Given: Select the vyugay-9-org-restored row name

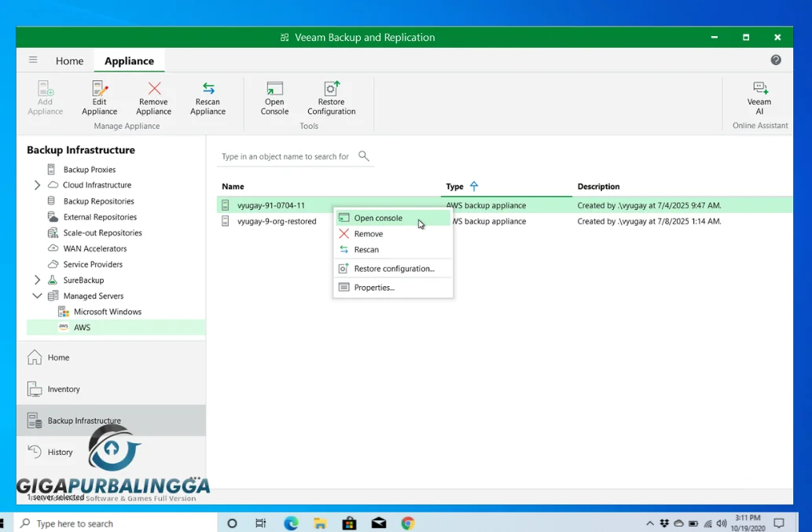Looking at the screenshot, I should click(277, 222).
